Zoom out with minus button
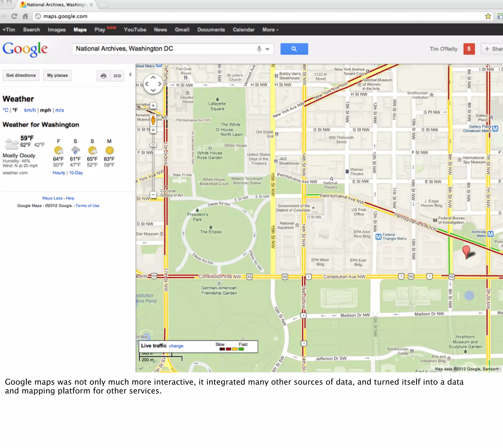This screenshot has width=503, height=448. pyautogui.click(x=153, y=195)
